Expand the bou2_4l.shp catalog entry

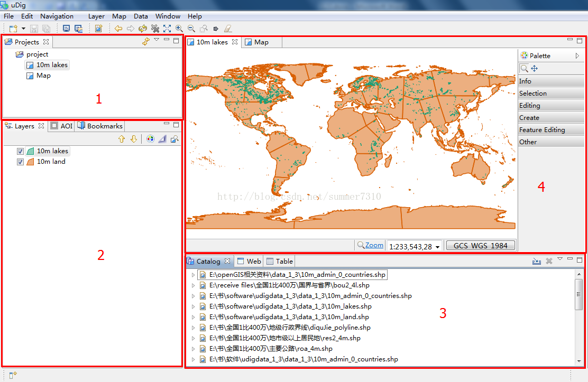[x=193, y=285]
